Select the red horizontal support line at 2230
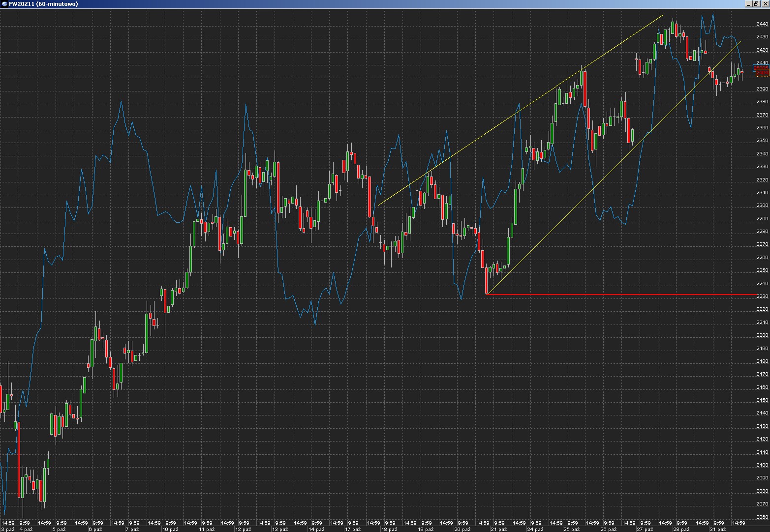The image size is (770, 532). tap(621, 295)
